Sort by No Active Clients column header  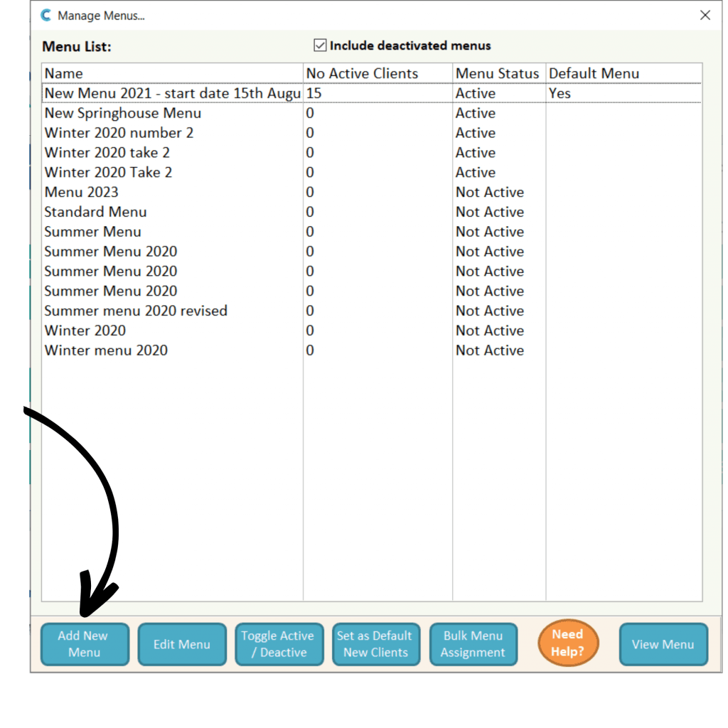coord(378,73)
